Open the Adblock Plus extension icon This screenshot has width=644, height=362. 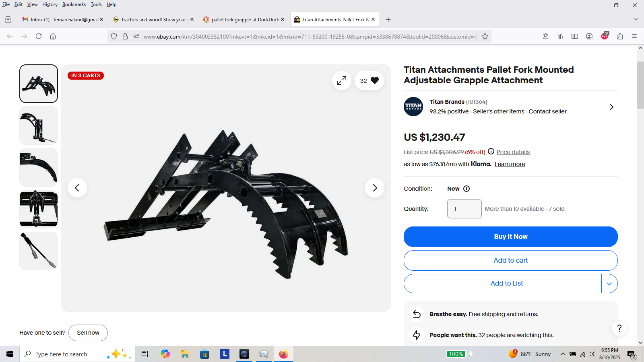[x=605, y=36]
